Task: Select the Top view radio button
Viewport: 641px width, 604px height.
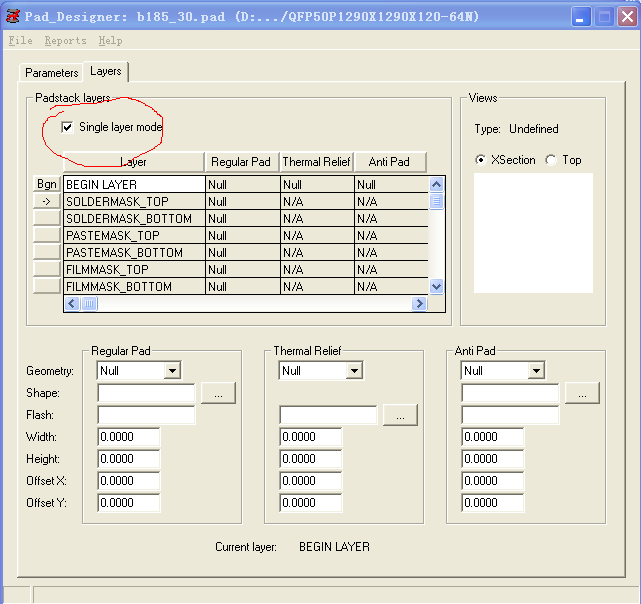Action: (x=551, y=160)
